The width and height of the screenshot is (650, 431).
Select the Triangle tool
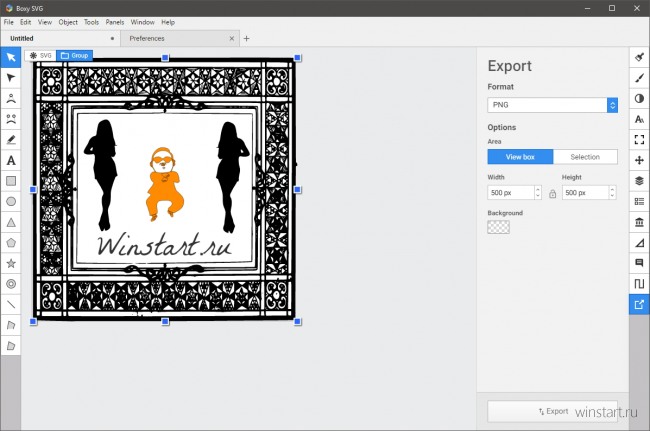tap(11, 222)
